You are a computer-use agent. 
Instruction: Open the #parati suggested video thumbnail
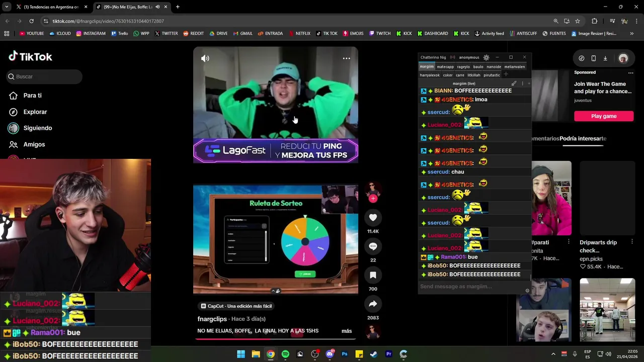[x=551, y=198]
